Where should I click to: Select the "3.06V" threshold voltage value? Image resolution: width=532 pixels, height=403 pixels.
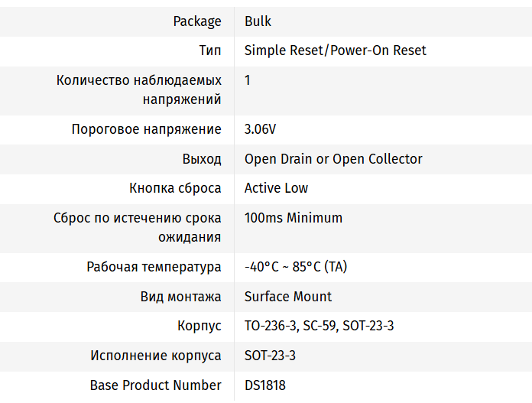[260, 129]
